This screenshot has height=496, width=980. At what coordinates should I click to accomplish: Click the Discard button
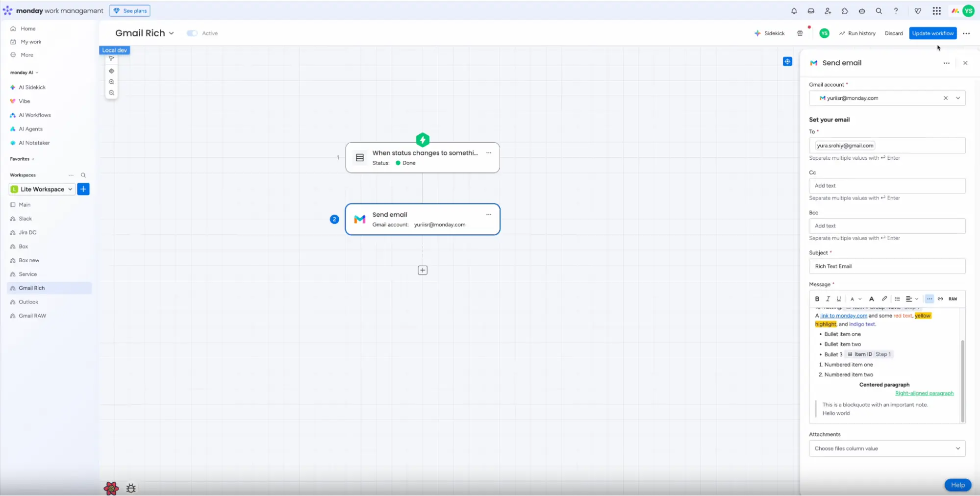pos(893,33)
